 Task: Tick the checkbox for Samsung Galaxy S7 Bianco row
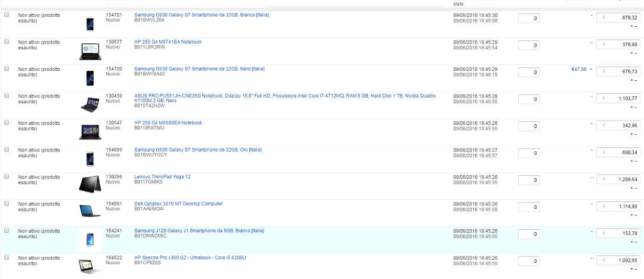tap(7, 15)
